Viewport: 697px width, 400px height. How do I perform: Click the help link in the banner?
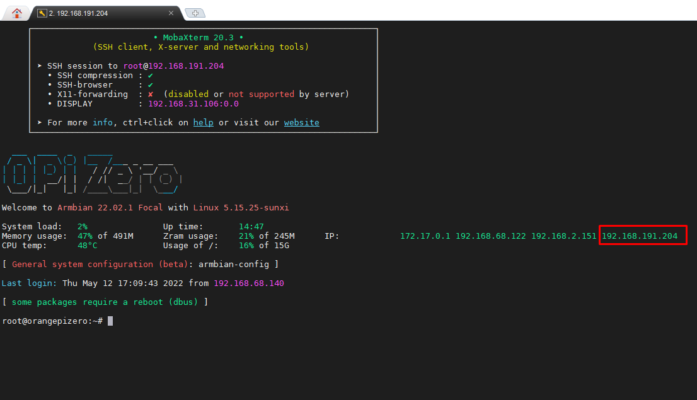203,123
